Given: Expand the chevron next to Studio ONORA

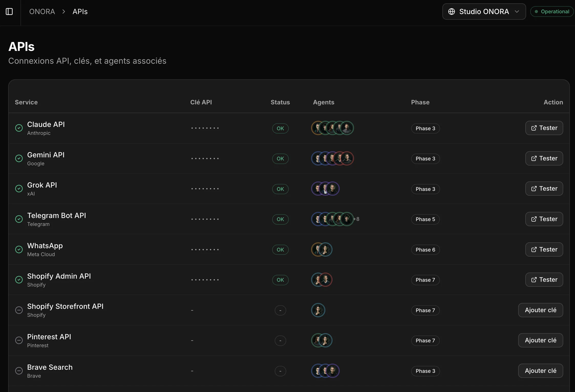Looking at the screenshot, I should pos(517,12).
